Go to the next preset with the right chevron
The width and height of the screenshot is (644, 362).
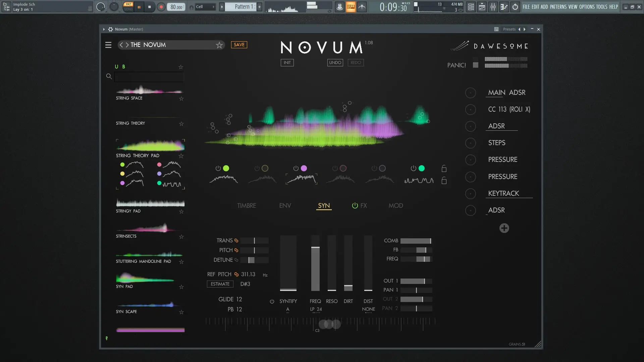(127, 45)
